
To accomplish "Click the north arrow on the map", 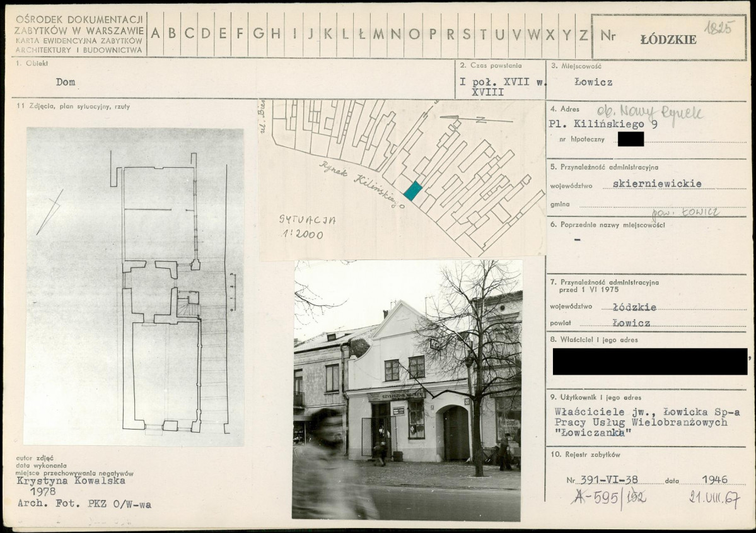I will [476, 119].
